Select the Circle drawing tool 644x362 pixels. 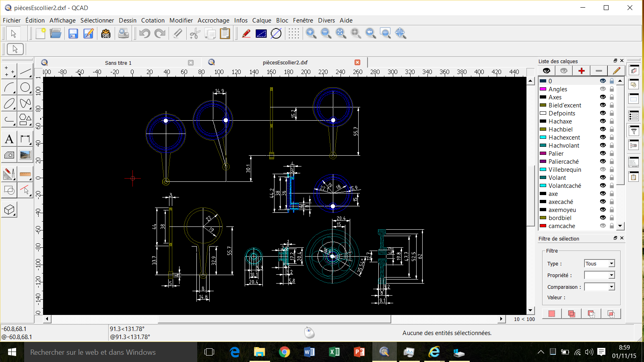(x=25, y=87)
